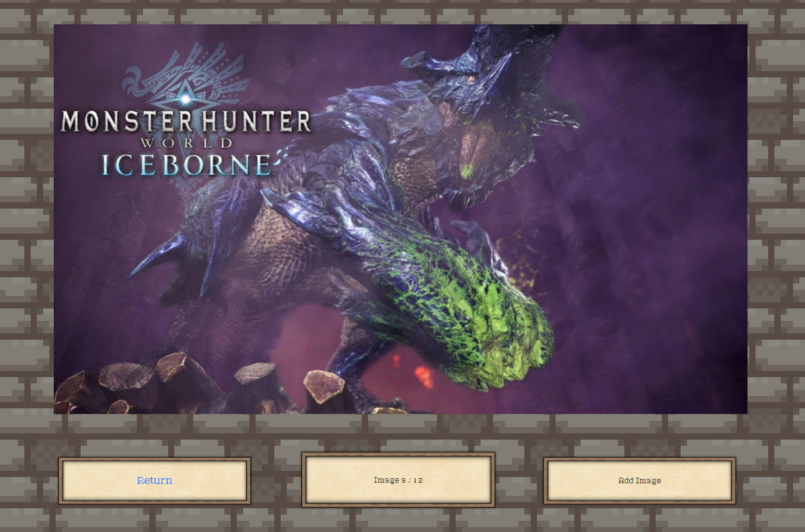Screen dimensions: 805x532
Task: Click the Return button
Action: tap(154, 480)
